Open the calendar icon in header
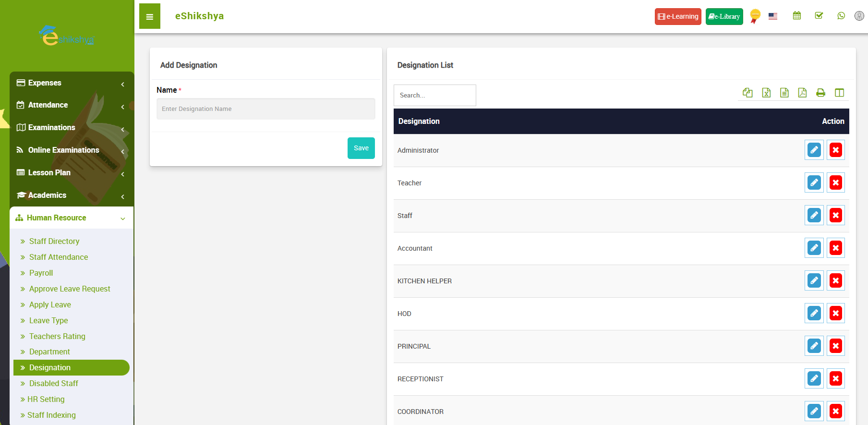The width and height of the screenshot is (868, 425). pyautogui.click(x=797, y=16)
